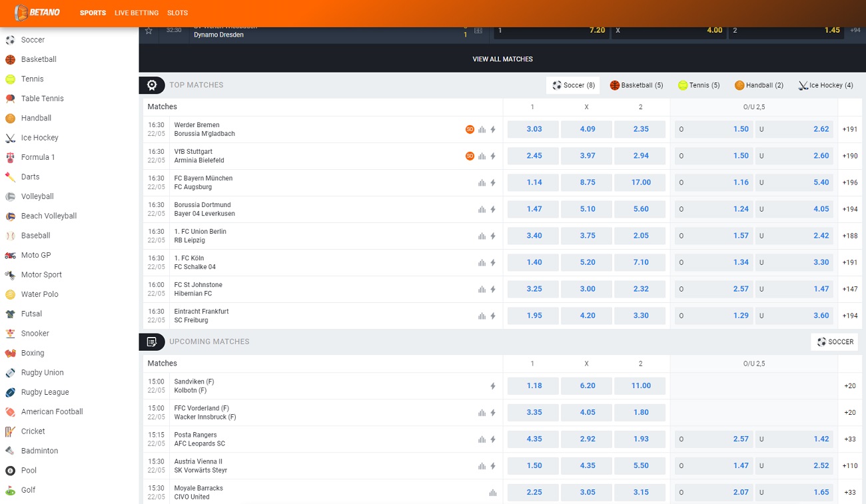Select live odds 7.20 on Dynamo Dresden match

pyautogui.click(x=551, y=31)
